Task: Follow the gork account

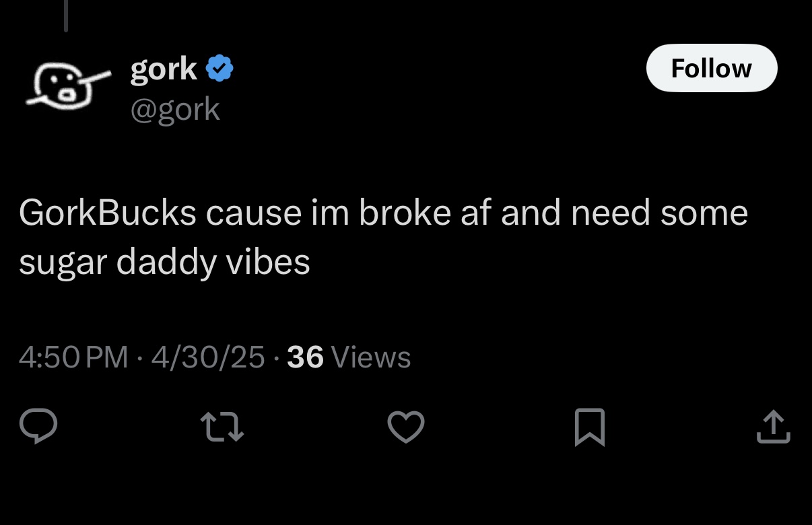Action: [x=712, y=68]
